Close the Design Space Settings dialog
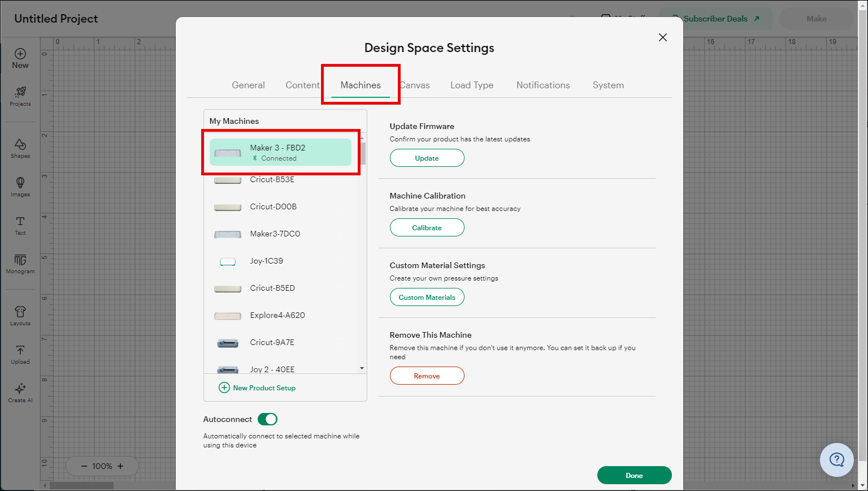868x491 pixels. click(663, 37)
